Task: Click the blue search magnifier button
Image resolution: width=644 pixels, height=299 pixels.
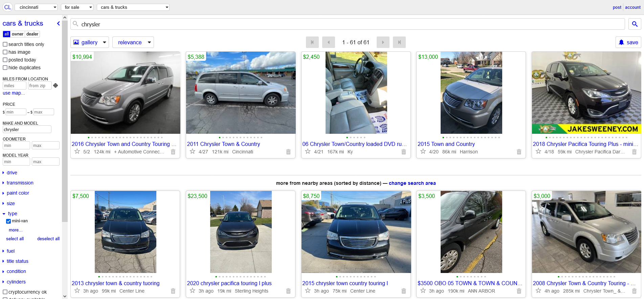Action: point(635,24)
